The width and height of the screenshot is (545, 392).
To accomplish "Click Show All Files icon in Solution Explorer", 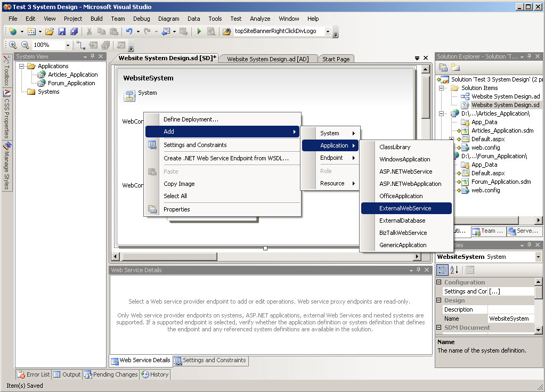I will pos(455,68).
